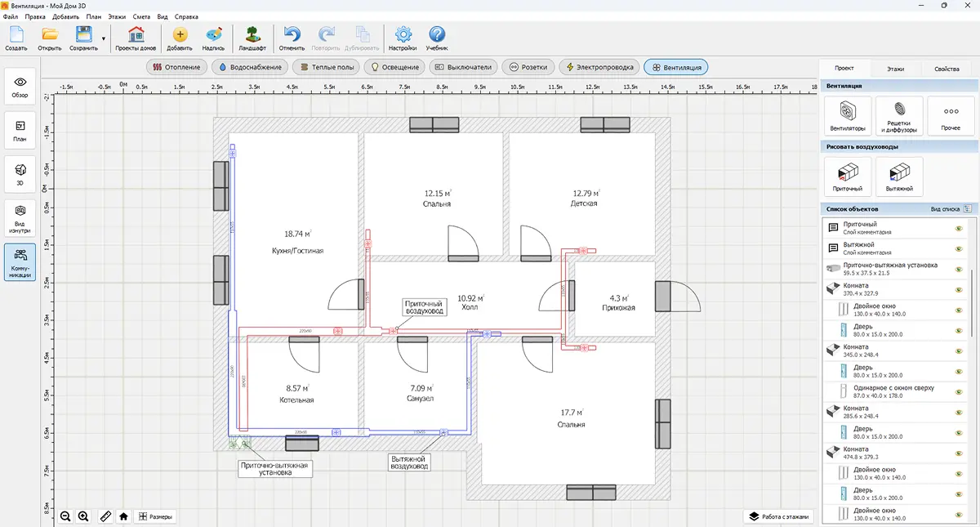This screenshot has width=980, height=527.
Task: Switch to Обзор view in sidebar
Action: pos(20,86)
